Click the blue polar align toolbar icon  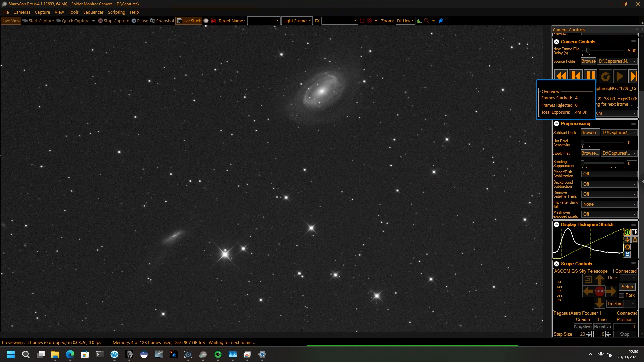coord(441,21)
